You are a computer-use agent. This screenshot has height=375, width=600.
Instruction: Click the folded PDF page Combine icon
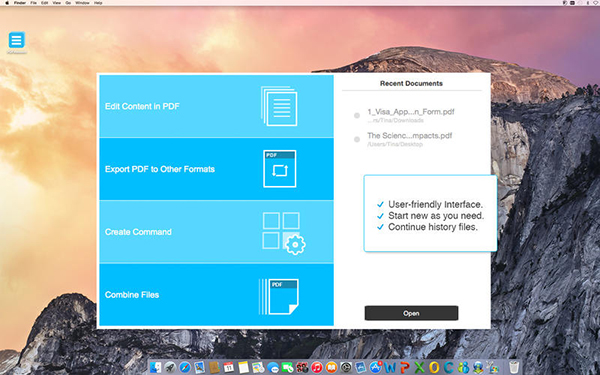pos(279,297)
